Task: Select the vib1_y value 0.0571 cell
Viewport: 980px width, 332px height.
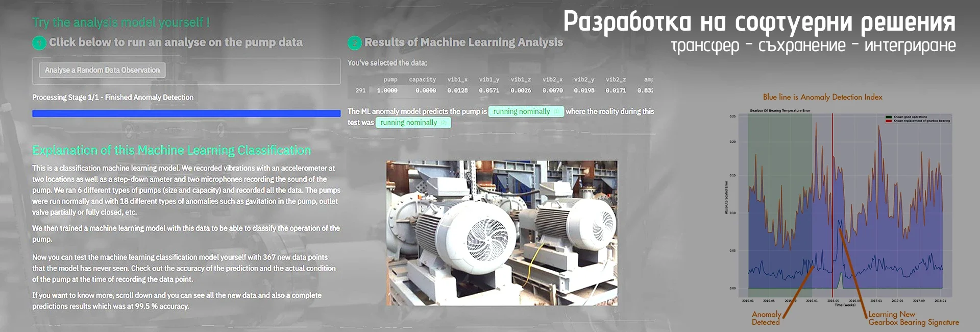Action: 489,90
